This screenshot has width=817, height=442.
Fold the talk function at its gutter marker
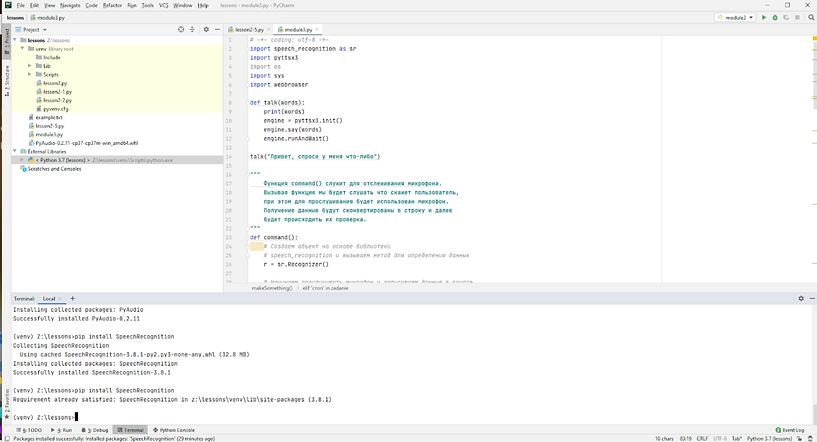tap(247, 103)
